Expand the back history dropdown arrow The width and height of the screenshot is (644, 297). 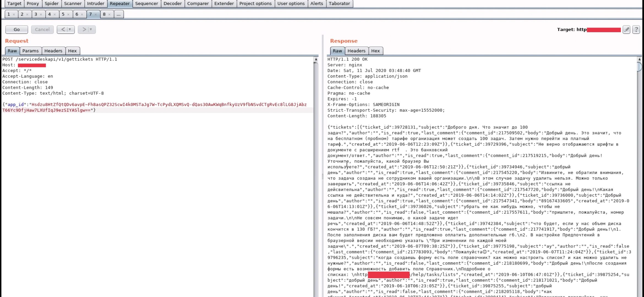(x=70, y=29)
